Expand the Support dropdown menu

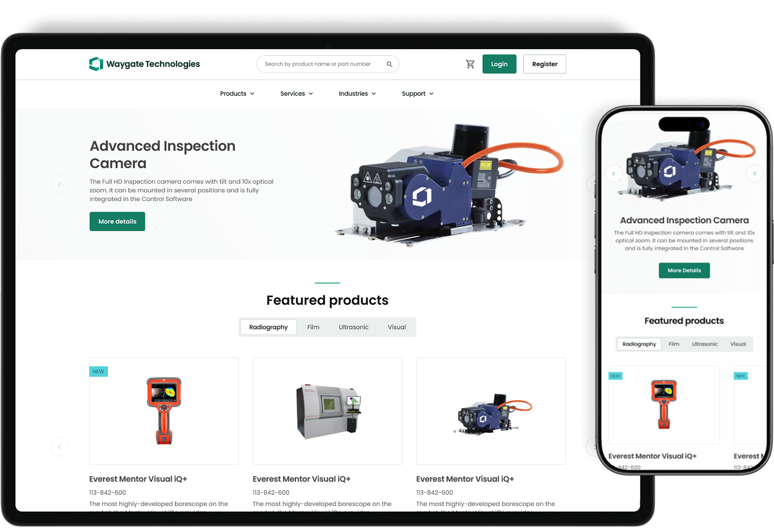418,94
